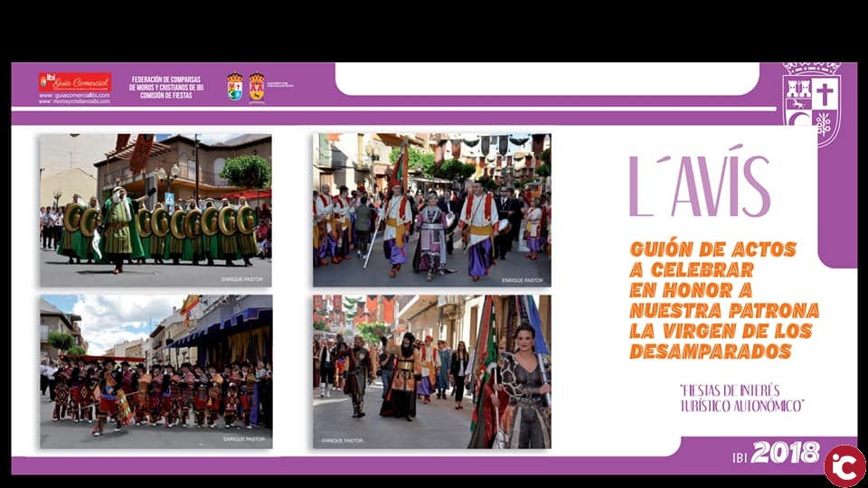Image resolution: width=868 pixels, height=488 pixels.
Task: Click the Ibi coat of arms shield
Action: click(x=811, y=104)
